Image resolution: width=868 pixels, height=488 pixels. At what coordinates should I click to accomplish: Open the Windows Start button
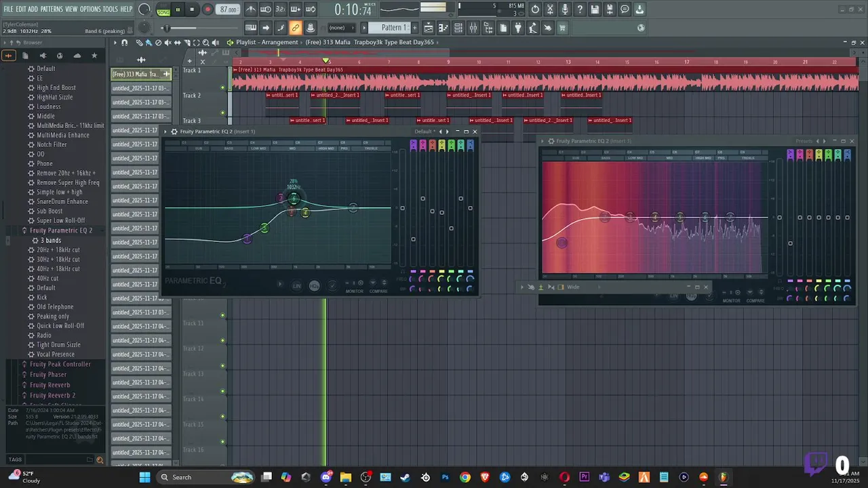[x=144, y=477]
